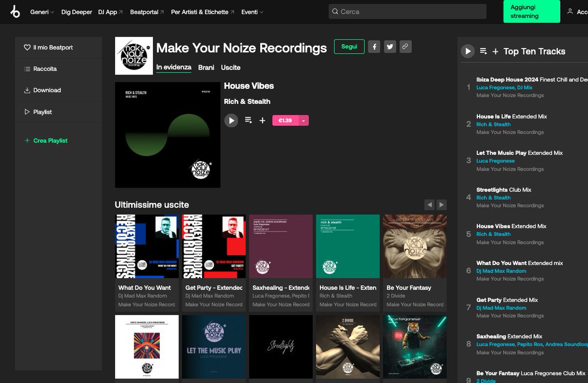
Task: Expand the Eventi dropdown menu
Action: point(252,12)
